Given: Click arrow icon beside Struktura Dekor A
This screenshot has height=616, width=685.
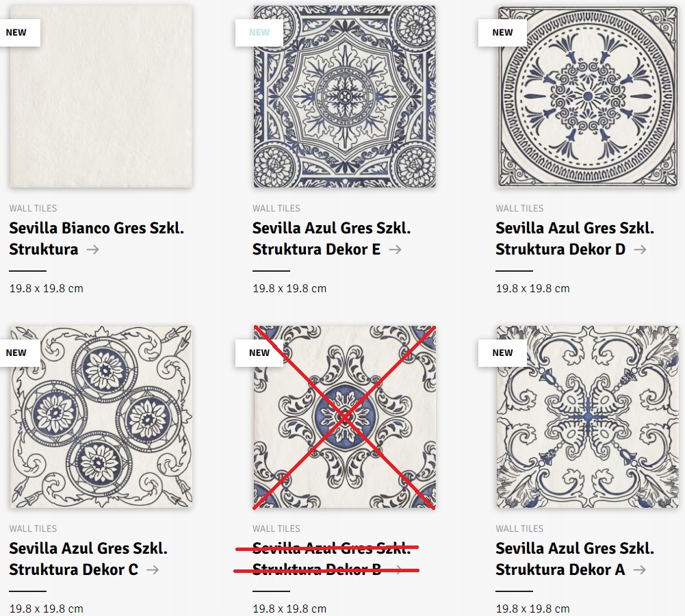Looking at the screenshot, I should [x=639, y=569].
